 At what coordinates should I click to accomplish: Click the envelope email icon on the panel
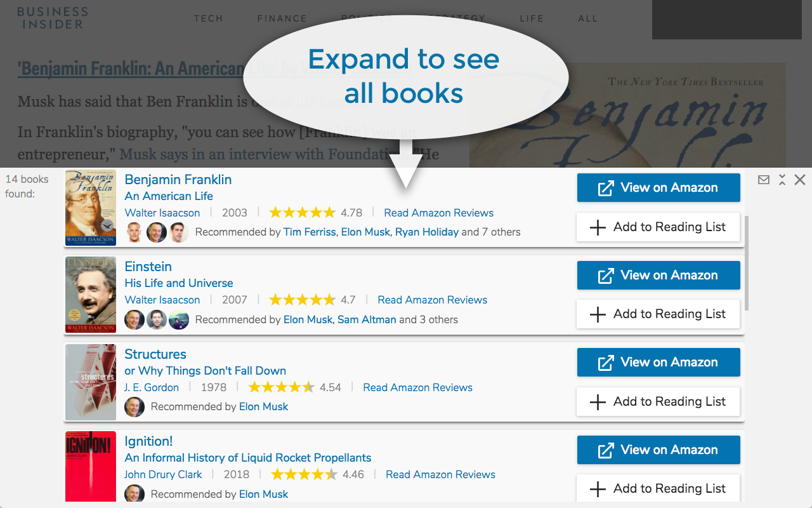coord(764,180)
